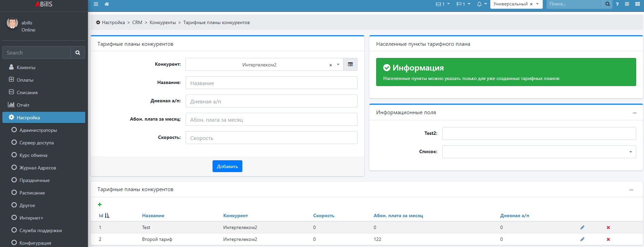
Task: Collapse the tariff plans table panel
Action: [631, 190]
